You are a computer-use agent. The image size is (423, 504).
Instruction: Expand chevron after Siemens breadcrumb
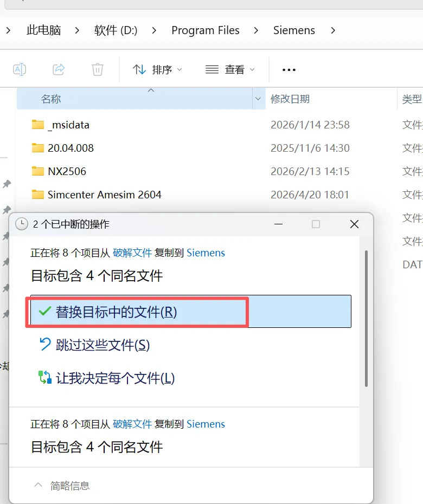click(x=333, y=30)
